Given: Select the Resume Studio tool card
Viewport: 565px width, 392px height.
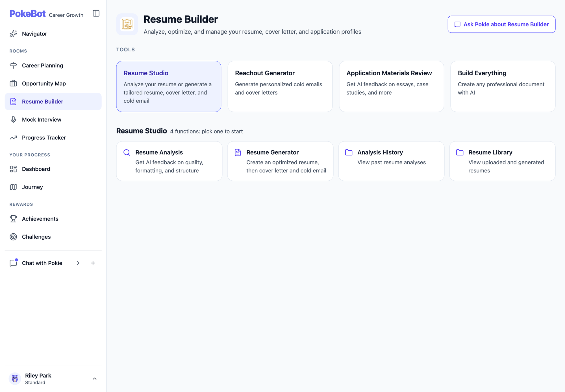Looking at the screenshot, I should click(x=169, y=86).
